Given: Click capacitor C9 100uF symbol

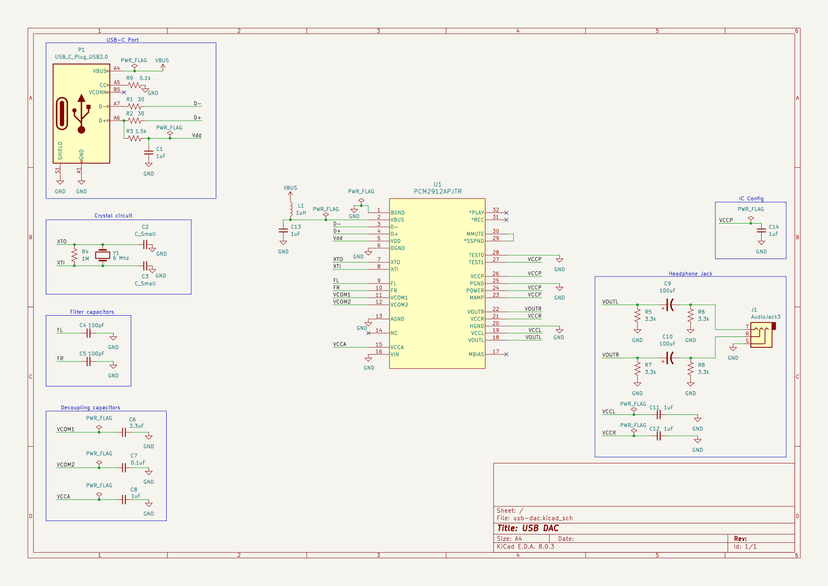Looking at the screenshot, I should coord(671,302).
